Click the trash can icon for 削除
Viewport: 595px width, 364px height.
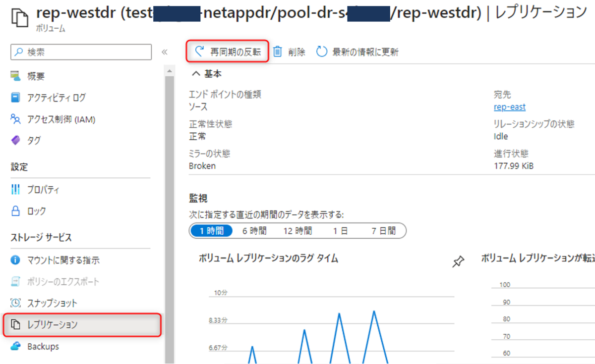[278, 52]
